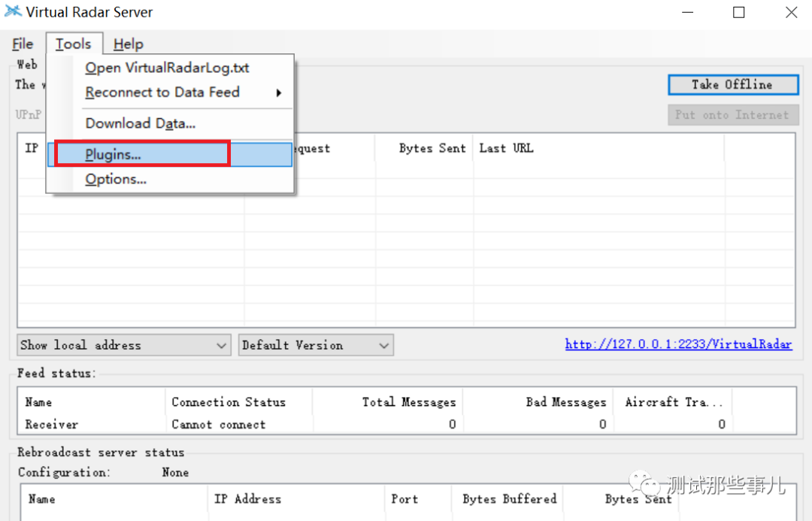Close the Virtual Radar Server window
The height and width of the screenshot is (521, 812).
(x=791, y=13)
